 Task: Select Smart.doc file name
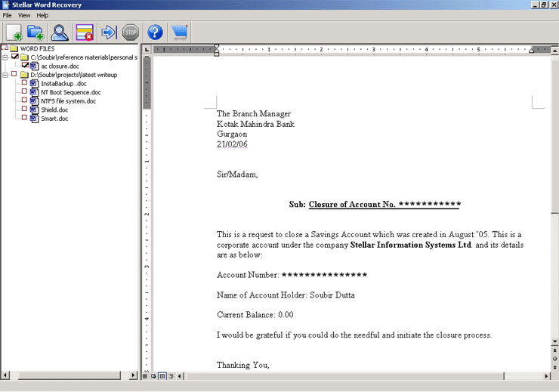(54, 119)
